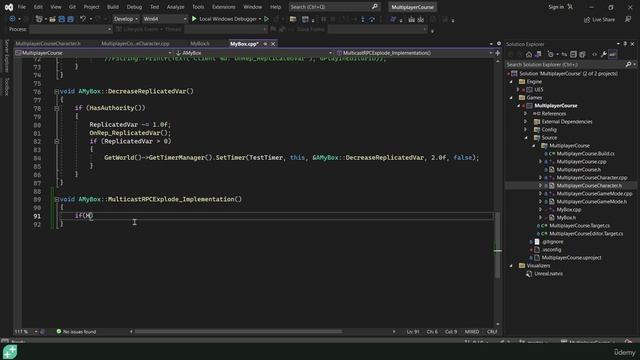Open the Process dropdown
Image resolution: width=640 pixels, height=360 pixels.
[71, 29]
